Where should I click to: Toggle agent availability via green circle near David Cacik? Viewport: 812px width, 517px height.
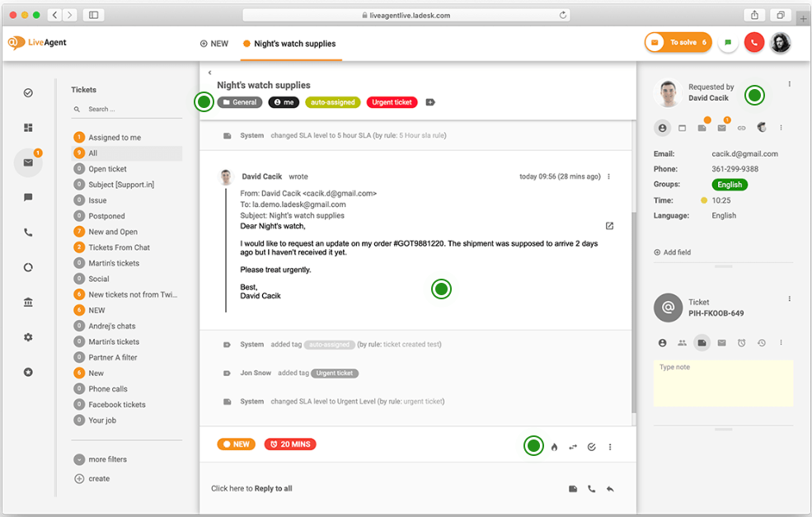point(753,95)
